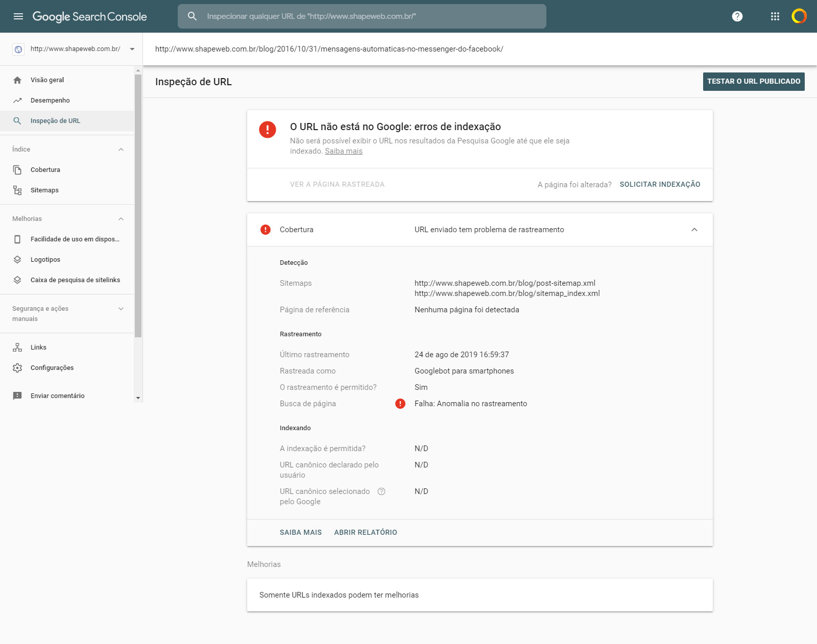This screenshot has width=817, height=644.
Task: Follow the Saiba mais link in status card
Action: 344,151
